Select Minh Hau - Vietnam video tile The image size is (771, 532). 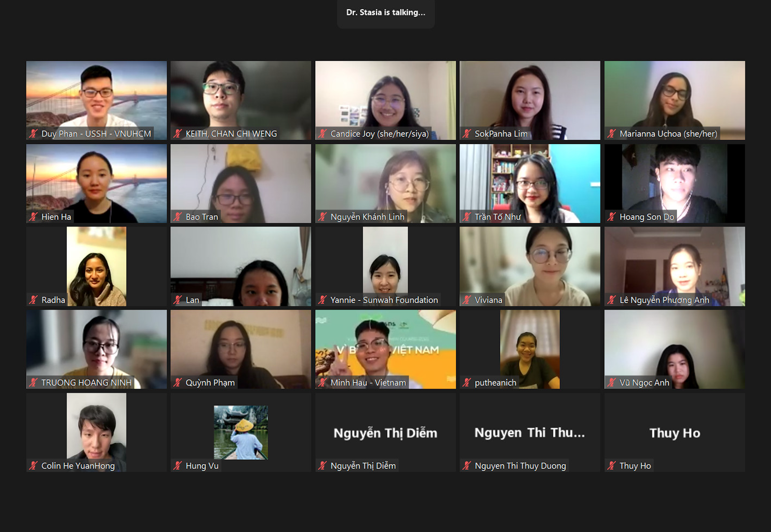(385, 349)
